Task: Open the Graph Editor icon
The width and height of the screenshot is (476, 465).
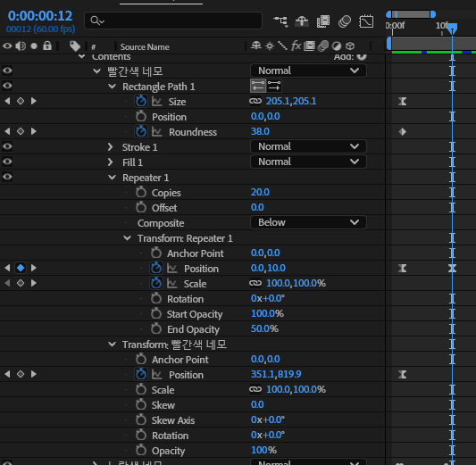Action: pyautogui.click(x=366, y=21)
